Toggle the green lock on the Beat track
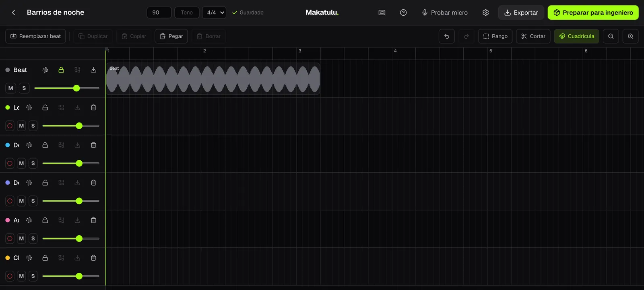This screenshot has width=644, height=290. [x=61, y=70]
